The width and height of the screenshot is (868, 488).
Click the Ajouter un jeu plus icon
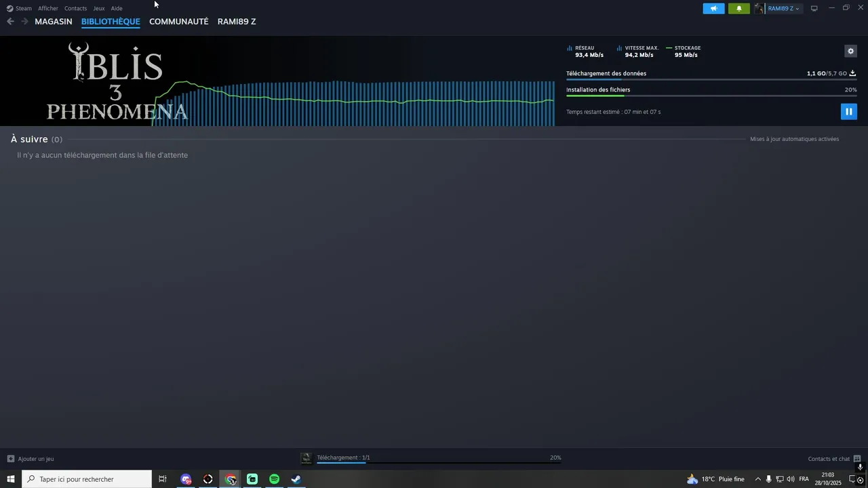tap(10, 459)
